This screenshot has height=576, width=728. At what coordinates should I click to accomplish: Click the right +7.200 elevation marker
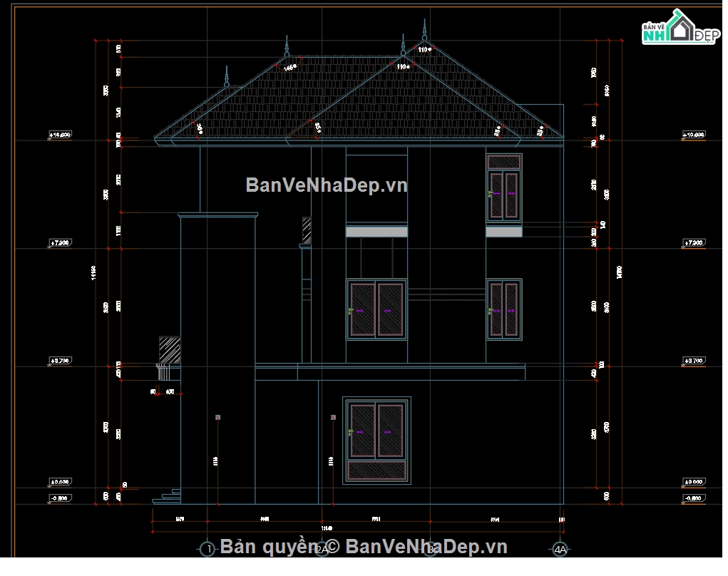click(694, 243)
